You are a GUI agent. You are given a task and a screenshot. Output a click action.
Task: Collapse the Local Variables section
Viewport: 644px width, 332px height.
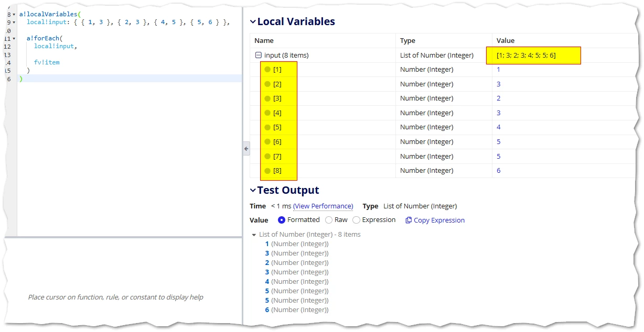[253, 22]
